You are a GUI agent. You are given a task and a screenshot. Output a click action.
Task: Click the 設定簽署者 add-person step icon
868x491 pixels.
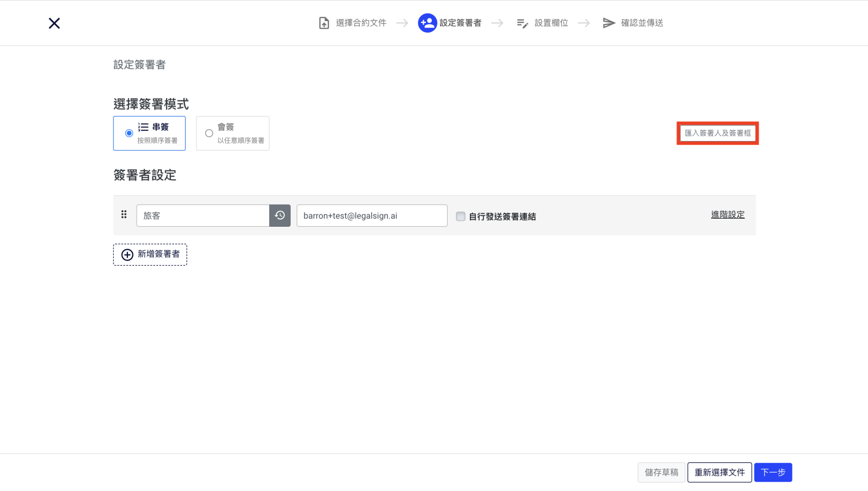[427, 23]
